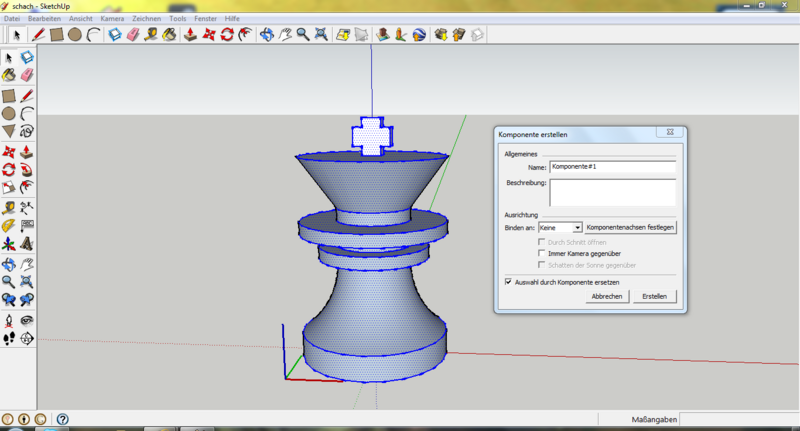The width and height of the screenshot is (800, 431).
Task: Click the Paint Bucket tool
Action: [169, 35]
